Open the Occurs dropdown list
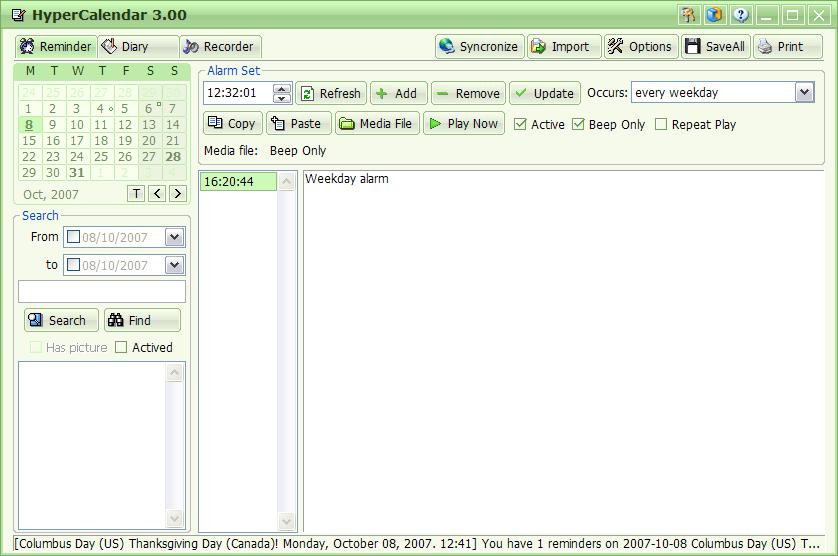This screenshot has width=838, height=556. coord(804,92)
